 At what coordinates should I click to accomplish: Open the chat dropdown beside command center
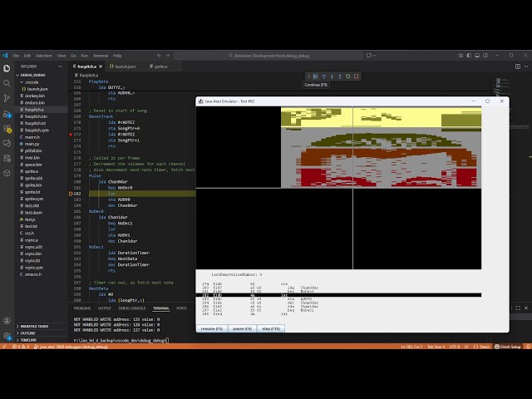tap(371, 56)
